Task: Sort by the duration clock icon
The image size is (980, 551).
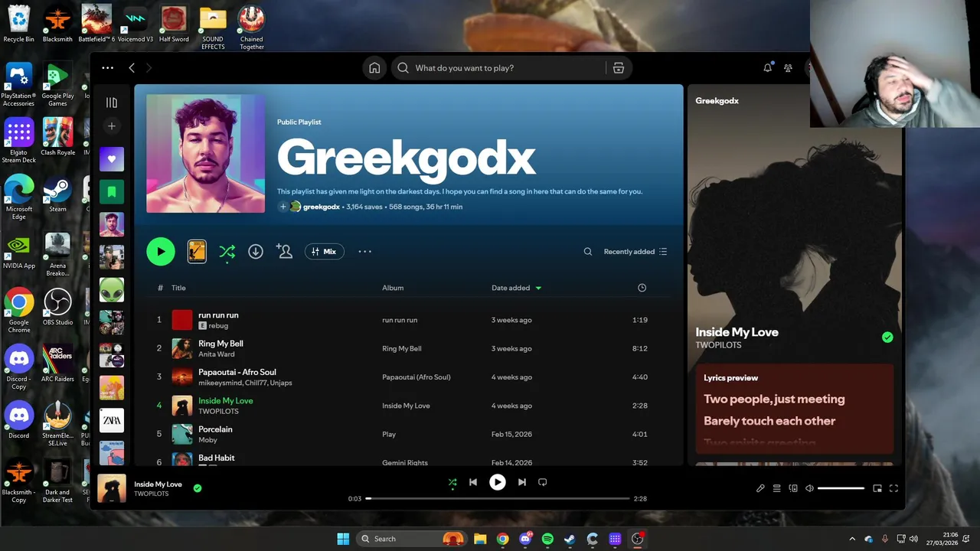Action: pyautogui.click(x=642, y=288)
